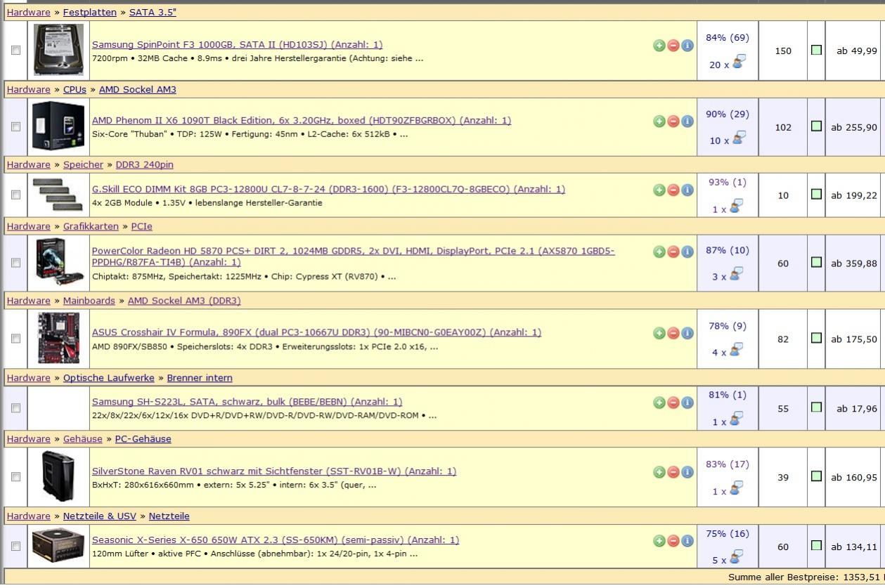Go to PC-Gehäuse category breadcrumb

pos(143,439)
